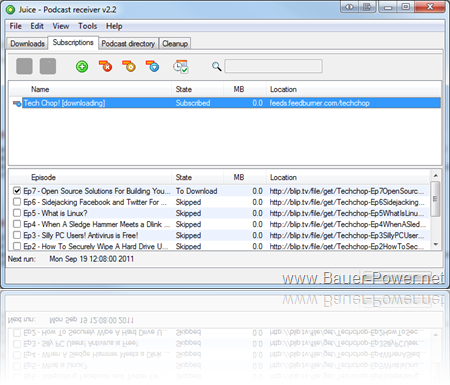The width and height of the screenshot is (450, 385).
Task: Open the Tools menu
Action: pos(88,26)
